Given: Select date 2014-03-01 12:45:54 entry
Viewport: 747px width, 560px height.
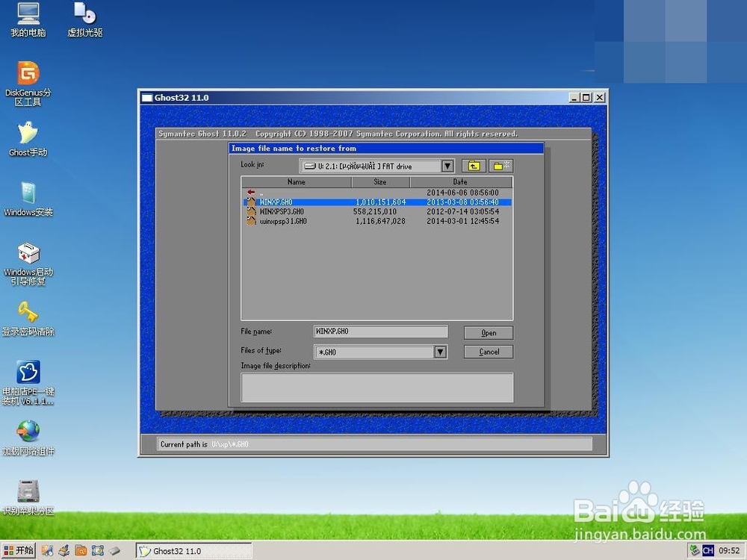Looking at the screenshot, I should click(x=462, y=221).
